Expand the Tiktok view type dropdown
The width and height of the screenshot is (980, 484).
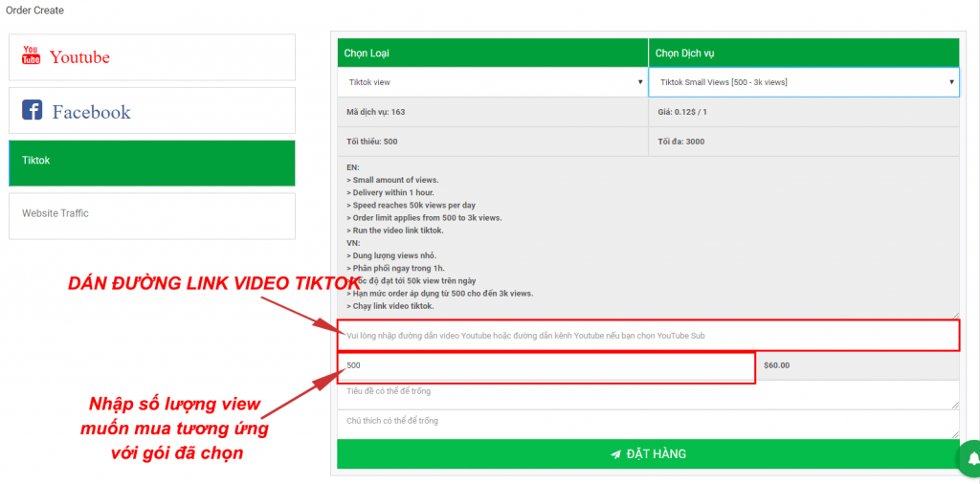(493, 82)
